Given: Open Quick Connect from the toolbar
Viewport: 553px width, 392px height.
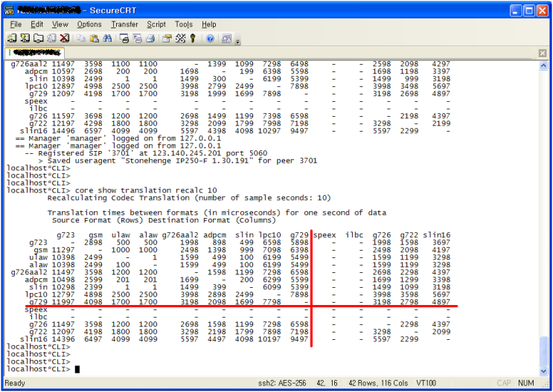Looking at the screenshot, I should (25, 38).
